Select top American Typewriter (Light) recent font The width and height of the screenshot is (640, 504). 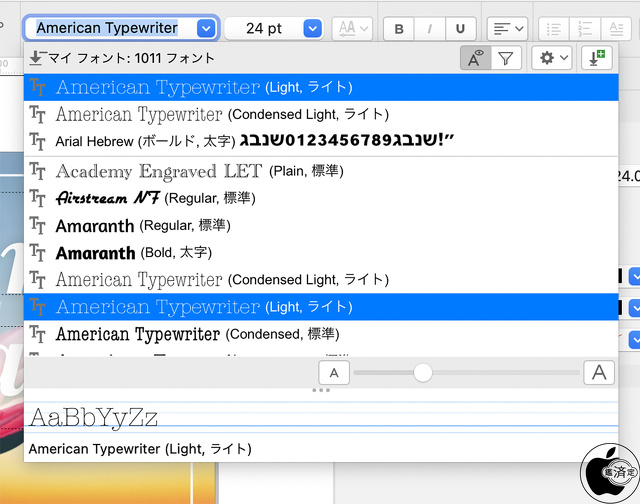(x=321, y=87)
